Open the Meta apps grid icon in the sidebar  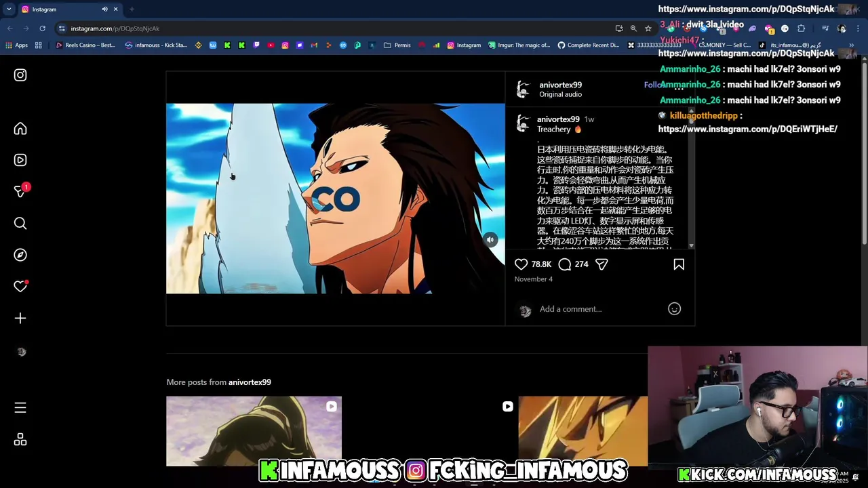coord(20,440)
